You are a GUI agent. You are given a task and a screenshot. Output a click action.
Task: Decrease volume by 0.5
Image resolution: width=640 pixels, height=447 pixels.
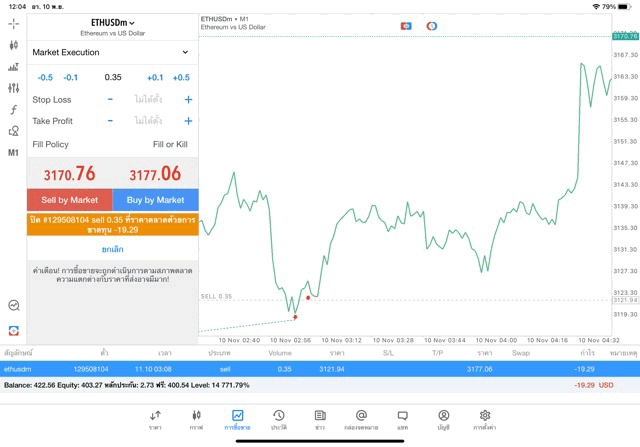point(45,77)
